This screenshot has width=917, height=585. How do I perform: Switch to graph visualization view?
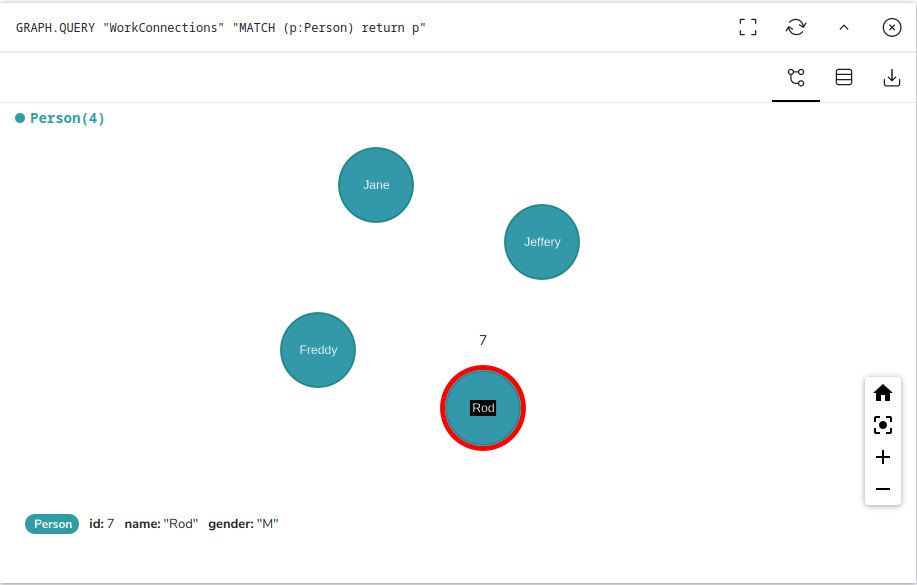796,77
